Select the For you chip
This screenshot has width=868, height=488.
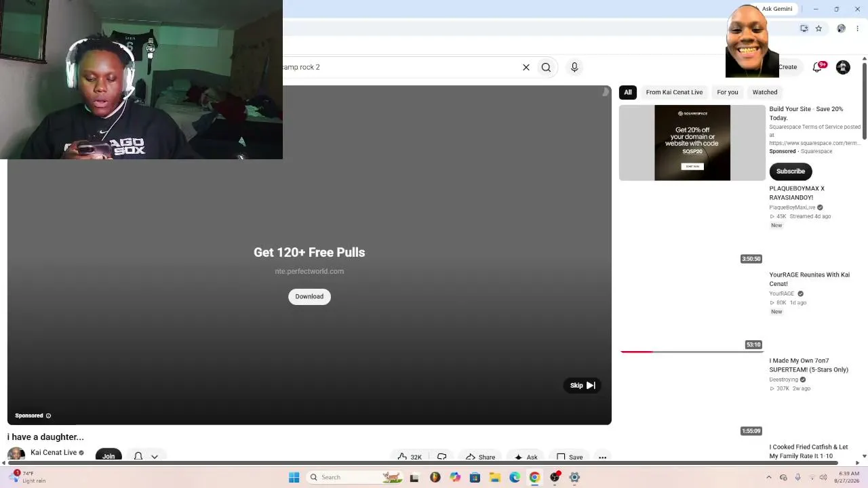[x=728, y=92]
